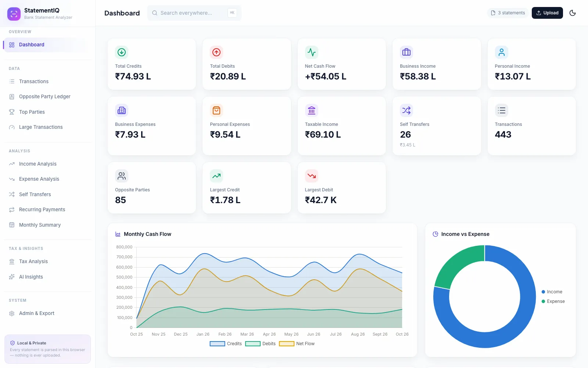Image resolution: width=588 pixels, height=368 pixels.
Task: Toggle Debits series in chart legend
Action: click(x=261, y=344)
